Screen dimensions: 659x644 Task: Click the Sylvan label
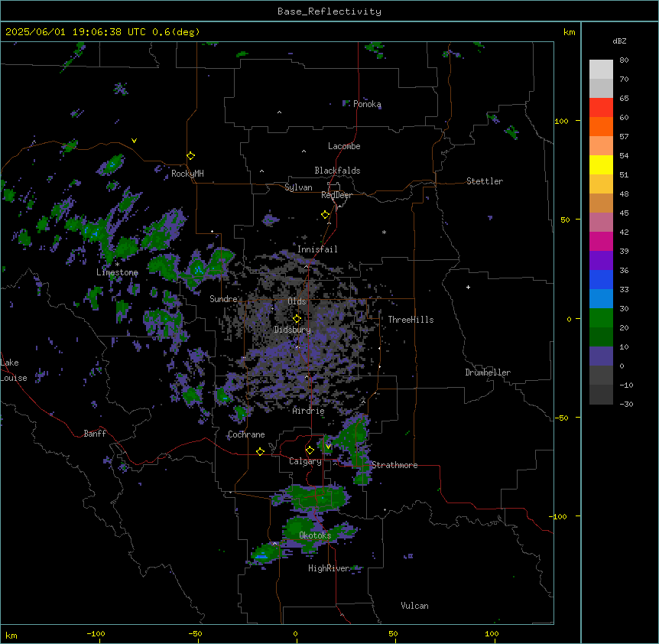click(298, 187)
